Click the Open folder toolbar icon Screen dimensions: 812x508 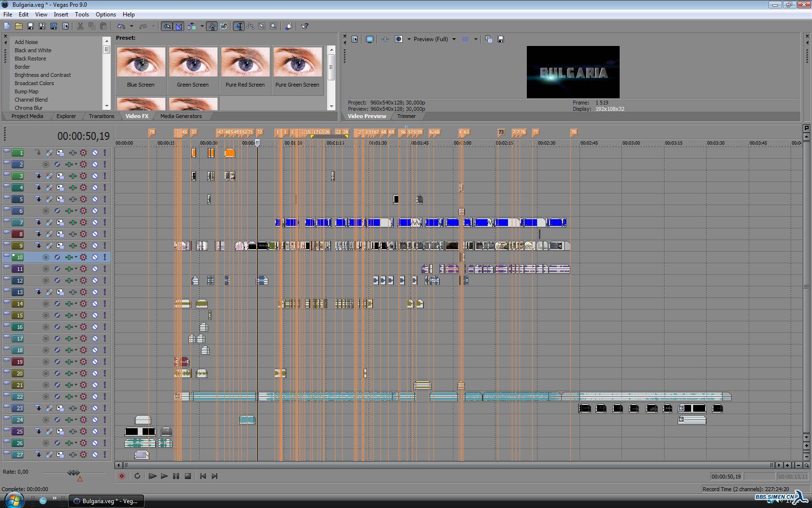coord(19,26)
